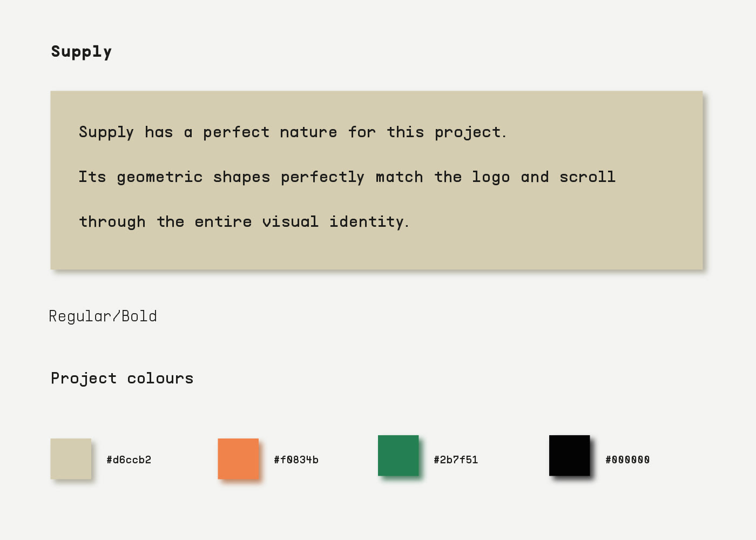The width and height of the screenshot is (756, 540).
Task: Click the line starting 'Its geometric shapes'
Action: click(347, 177)
